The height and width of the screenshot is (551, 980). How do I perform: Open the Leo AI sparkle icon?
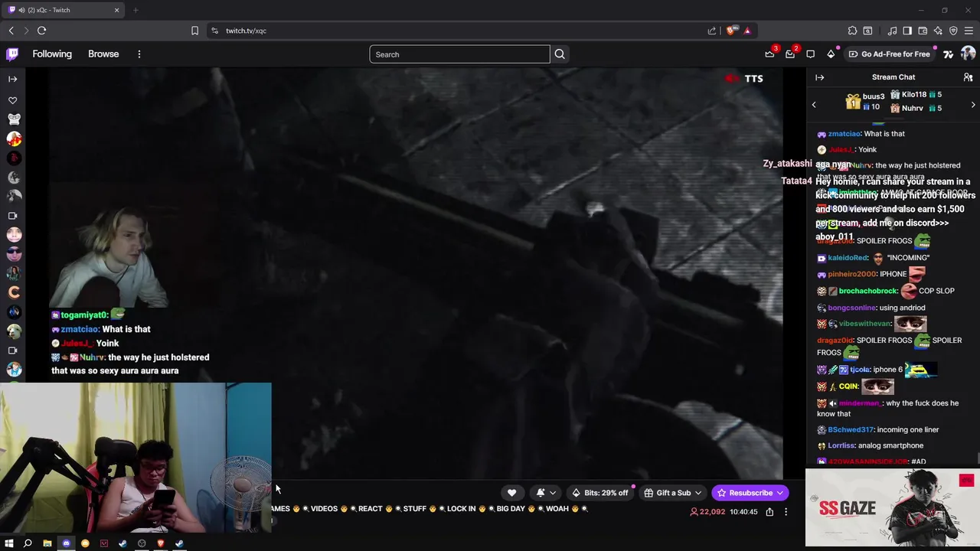[938, 31]
